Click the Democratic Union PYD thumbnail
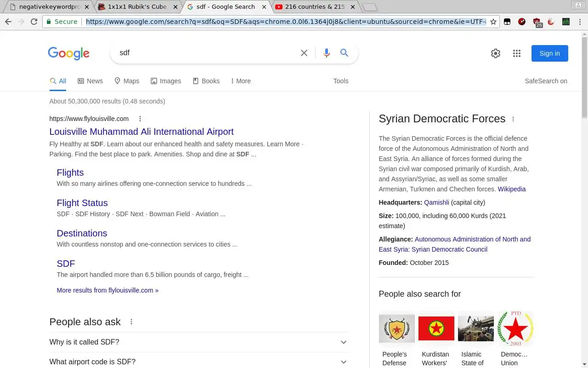 click(x=515, y=328)
